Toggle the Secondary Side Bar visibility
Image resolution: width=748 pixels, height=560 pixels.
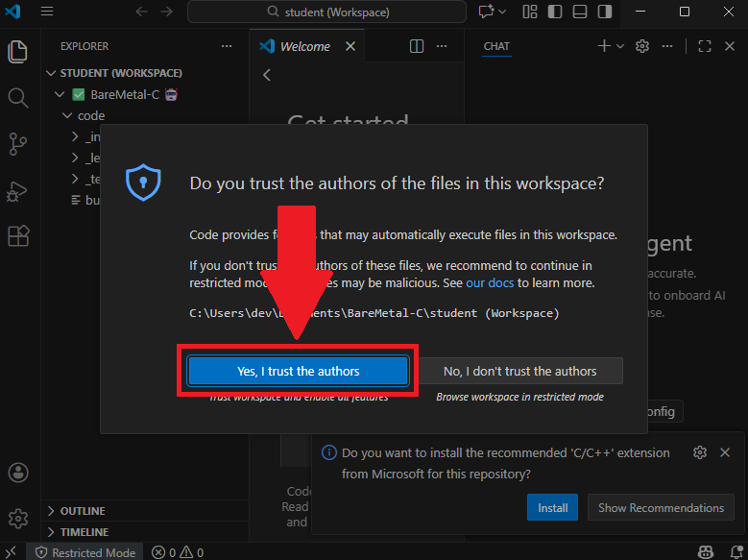pos(605,12)
